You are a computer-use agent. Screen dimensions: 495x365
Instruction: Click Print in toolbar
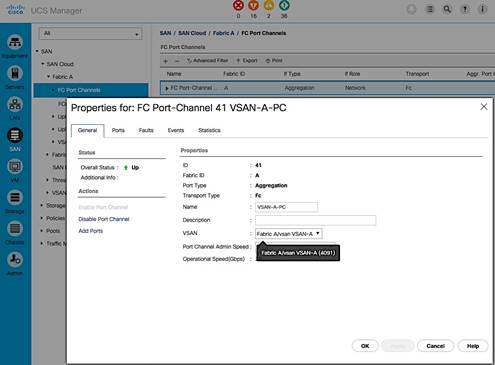coord(274,61)
